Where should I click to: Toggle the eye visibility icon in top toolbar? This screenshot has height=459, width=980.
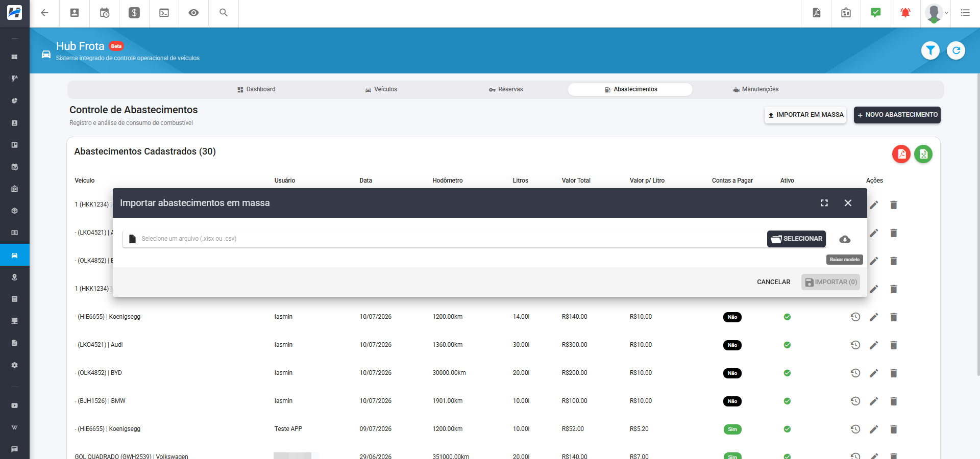(193, 13)
